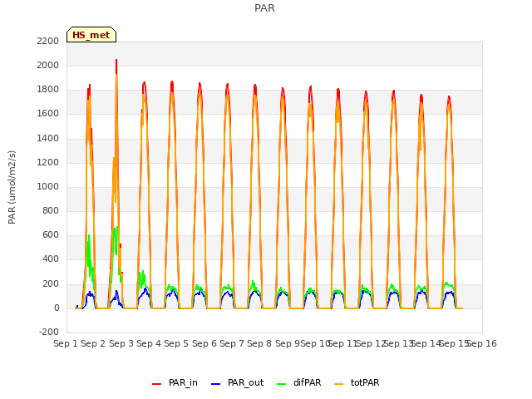Viewport: 532px width, 399px height.
Task: Toggle the PAR_out legend entry
Action: point(237,382)
